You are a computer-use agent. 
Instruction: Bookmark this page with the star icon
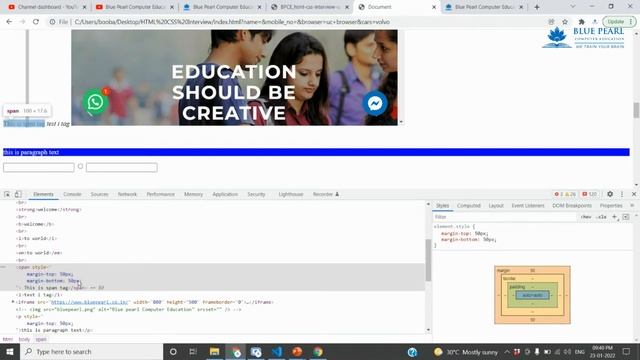(565, 22)
